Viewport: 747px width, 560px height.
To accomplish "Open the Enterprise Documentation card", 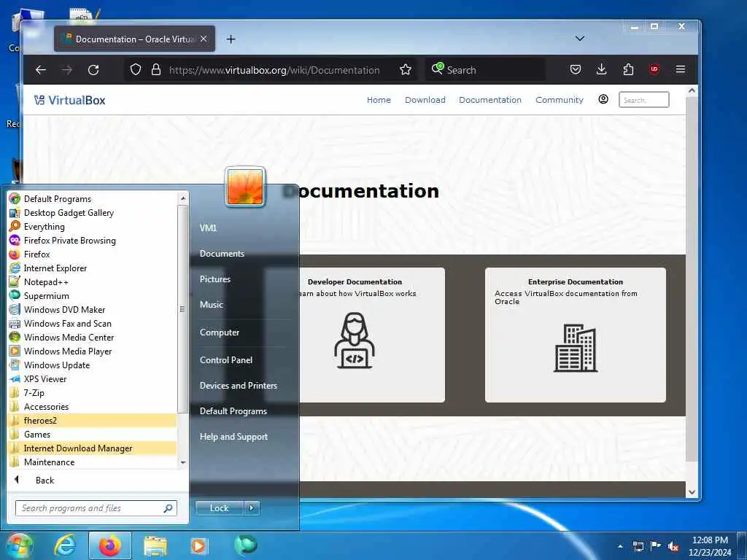I will pyautogui.click(x=576, y=335).
